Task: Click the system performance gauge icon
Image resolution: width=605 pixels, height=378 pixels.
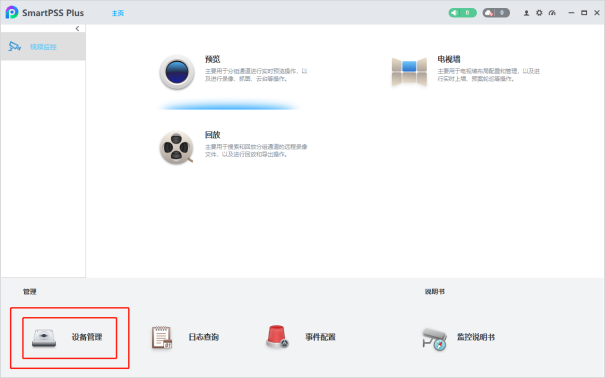Action: pyautogui.click(x=552, y=13)
